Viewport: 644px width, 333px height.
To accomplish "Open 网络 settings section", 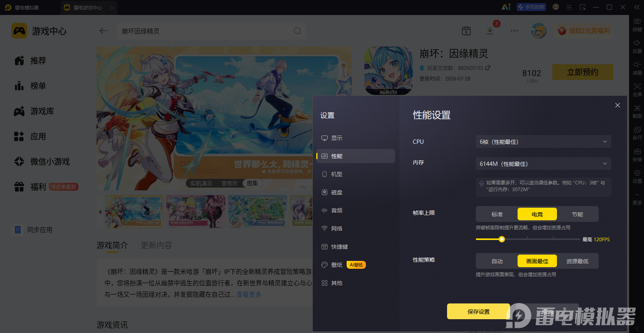I will click(x=356, y=229).
